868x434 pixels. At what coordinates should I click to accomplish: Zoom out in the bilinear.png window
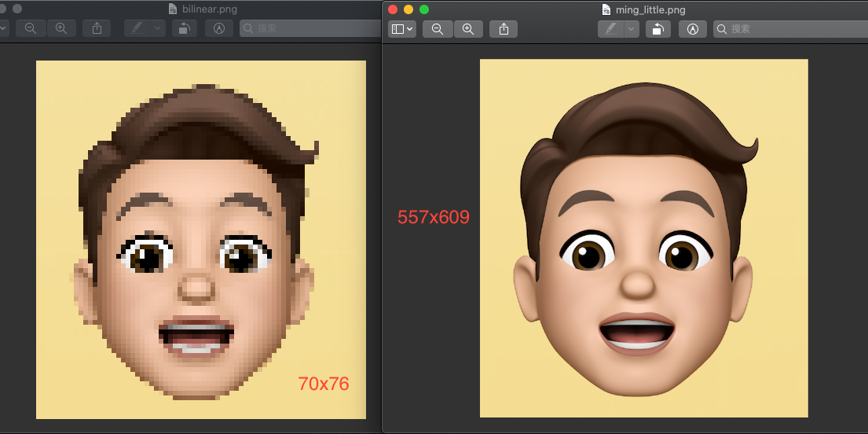[x=31, y=28]
